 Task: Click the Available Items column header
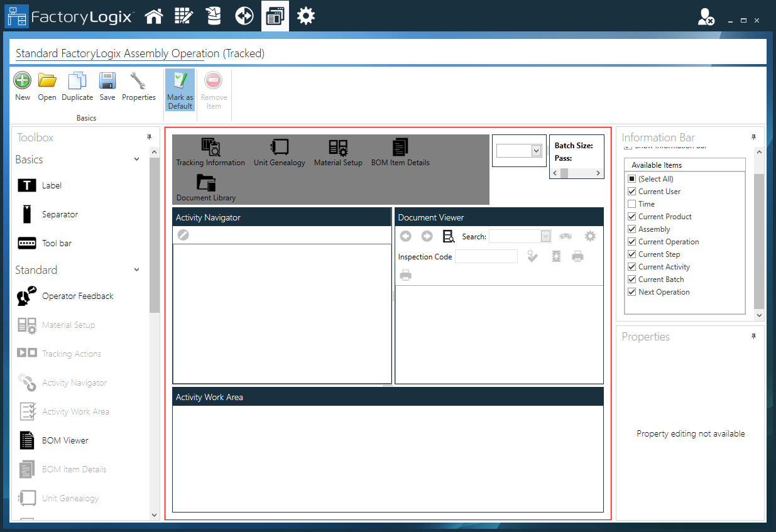tap(685, 165)
